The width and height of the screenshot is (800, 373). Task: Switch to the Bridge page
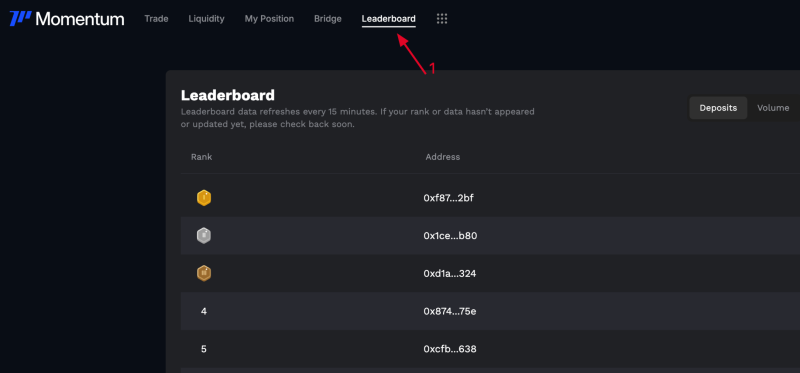pyautogui.click(x=328, y=19)
